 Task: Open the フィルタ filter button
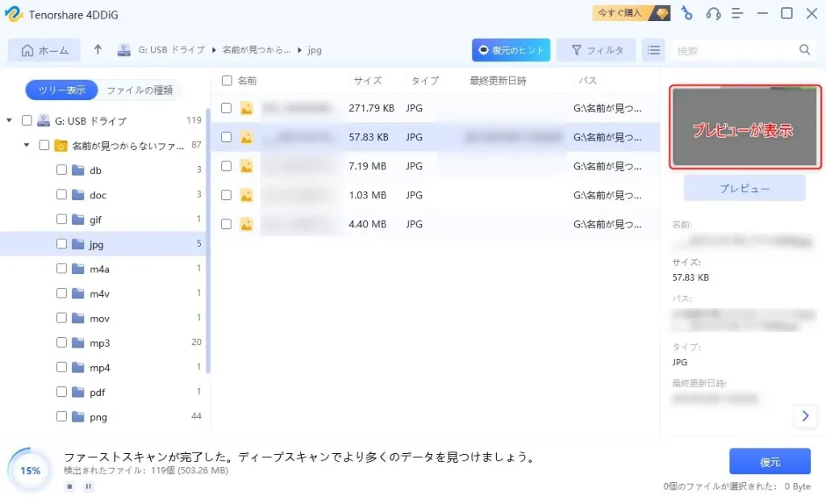(597, 50)
